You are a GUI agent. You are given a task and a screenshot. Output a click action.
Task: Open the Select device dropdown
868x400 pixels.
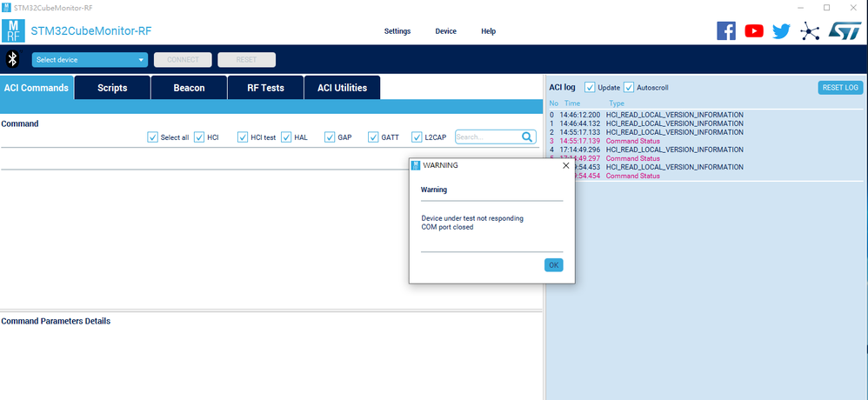pyautogui.click(x=90, y=60)
